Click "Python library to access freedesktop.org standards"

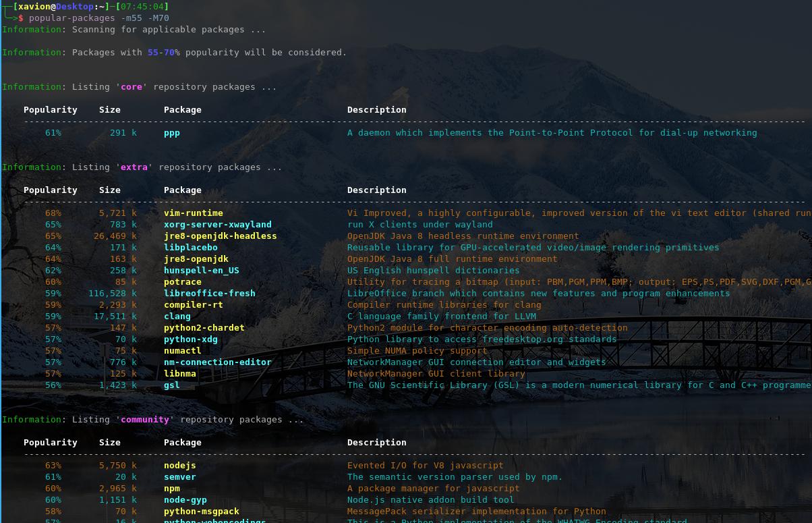pos(482,339)
